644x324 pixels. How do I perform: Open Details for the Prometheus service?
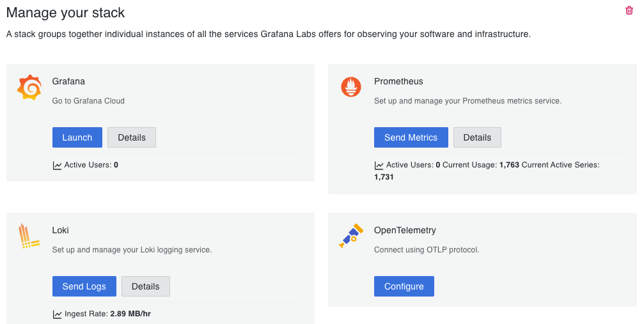pos(477,137)
